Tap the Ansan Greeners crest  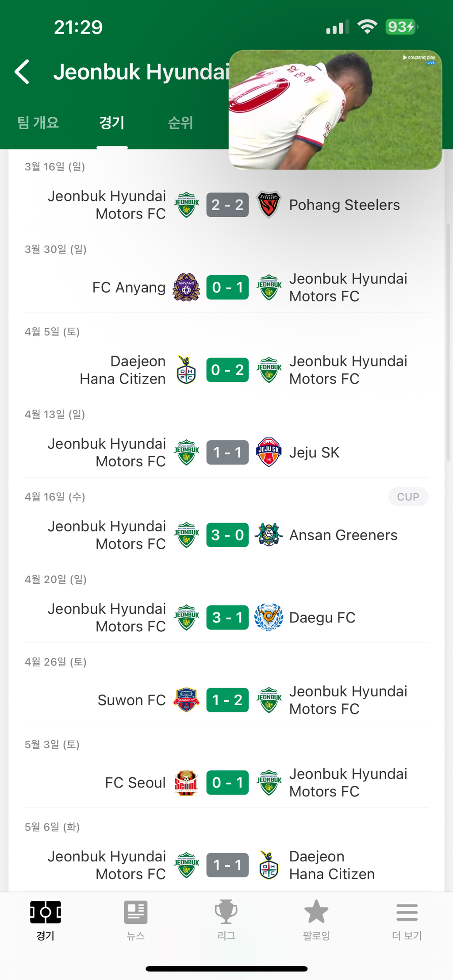[269, 535]
